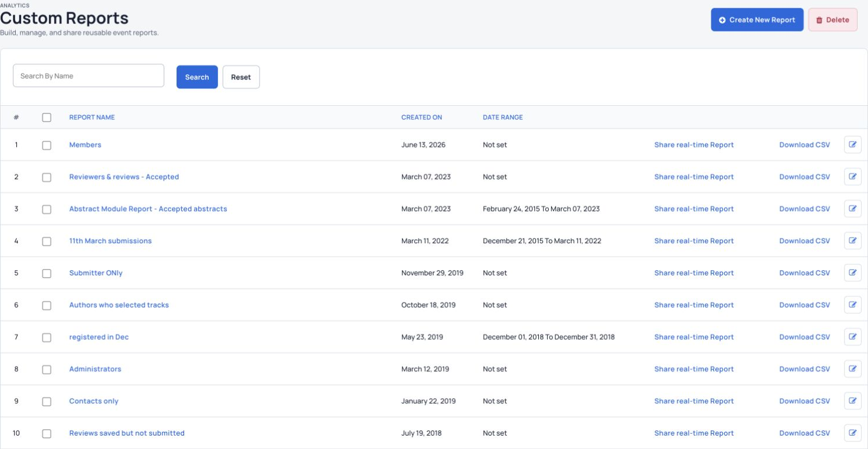Share real-time Report for Members
Screen dimensions: 868x449
pyautogui.click(x=694, y=145)
